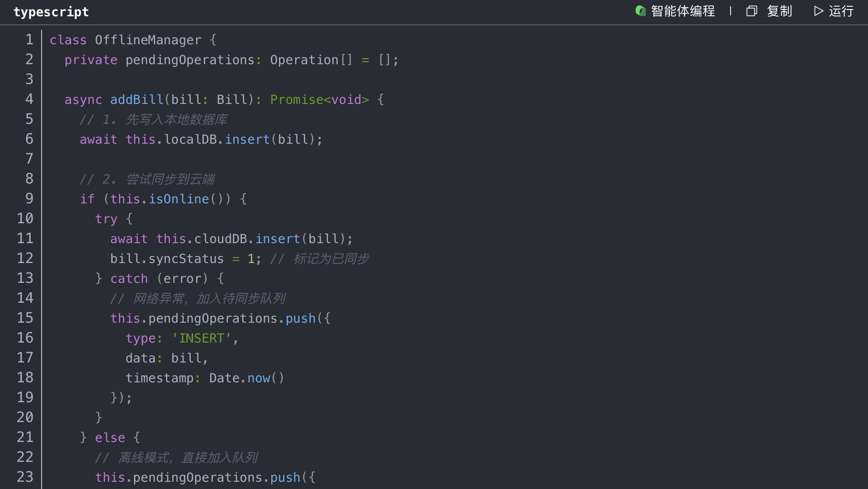Click the green agent programming logo icon

click(x=640, y=11)
